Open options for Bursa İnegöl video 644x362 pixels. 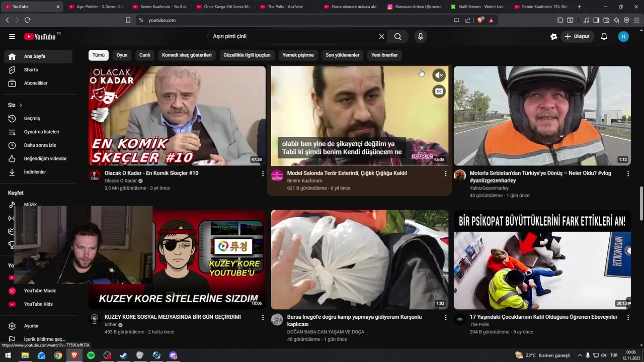pos(445,317)
